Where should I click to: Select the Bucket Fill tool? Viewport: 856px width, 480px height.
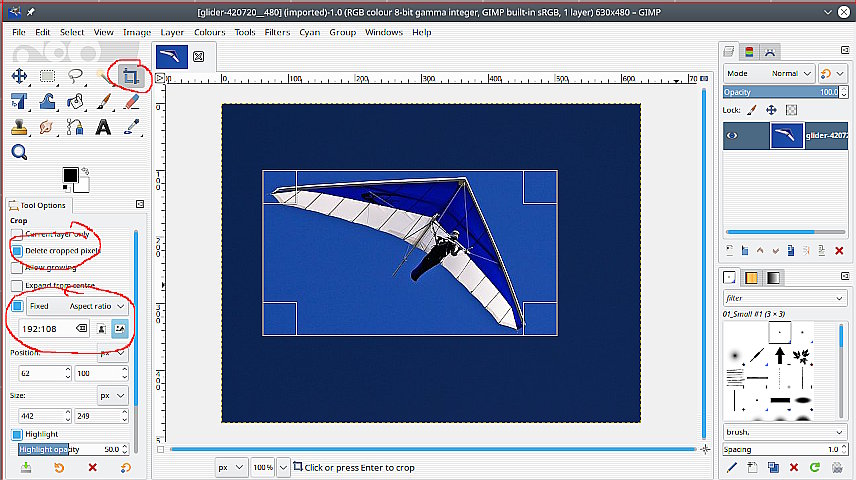click(x=75, y=102)
